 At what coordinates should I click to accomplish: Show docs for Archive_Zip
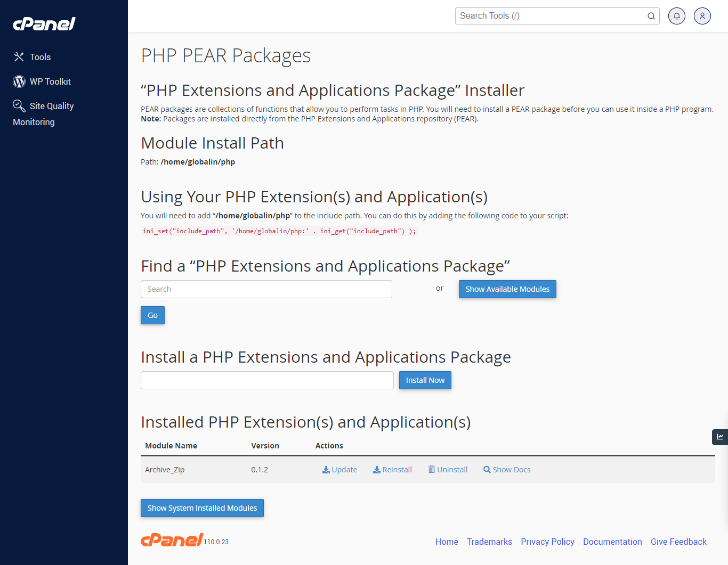(x=507, y=470)
